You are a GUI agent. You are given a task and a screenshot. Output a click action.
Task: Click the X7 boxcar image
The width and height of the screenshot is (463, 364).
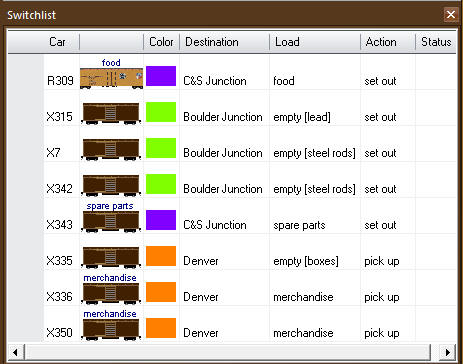(111, 150)
